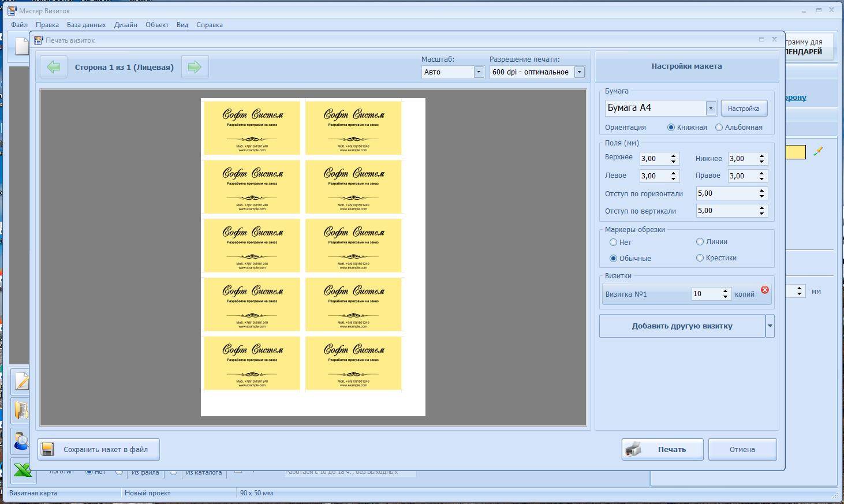This screenshot has width=844, height=504.
Task: Increase Отступ по горизонтали value
Action: (761, 191)
